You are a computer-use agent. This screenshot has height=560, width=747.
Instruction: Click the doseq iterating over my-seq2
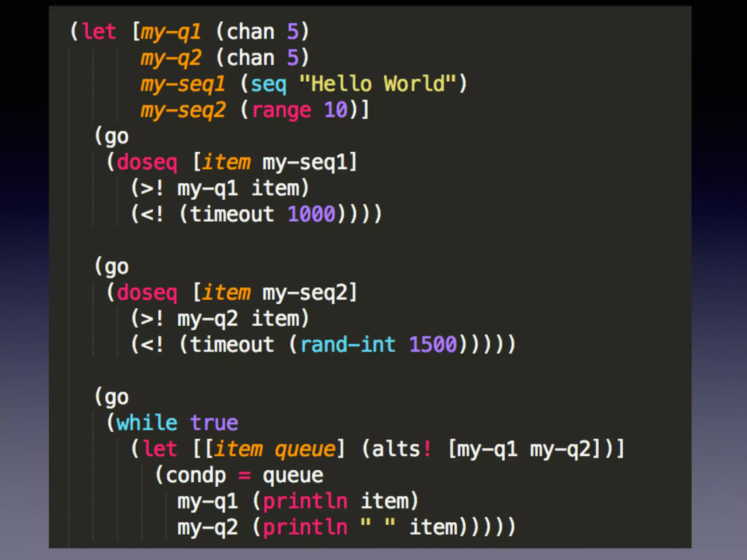click(147, 292)
